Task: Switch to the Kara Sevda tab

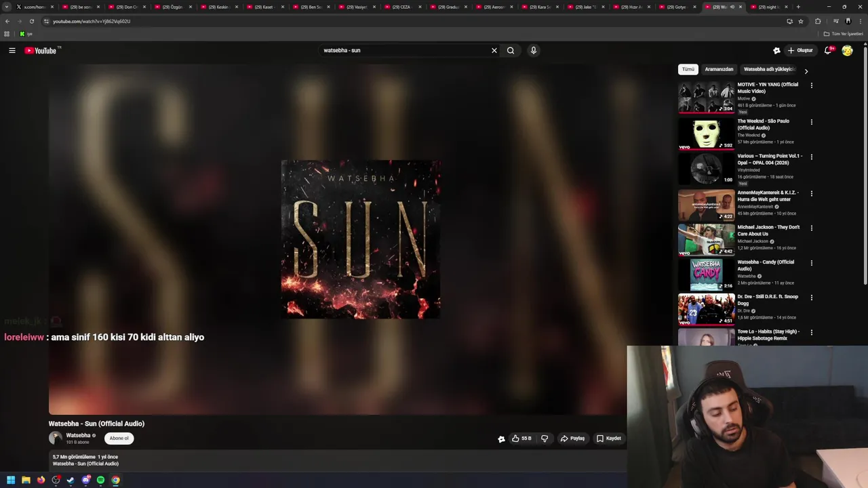Action: tap(540, 7)
